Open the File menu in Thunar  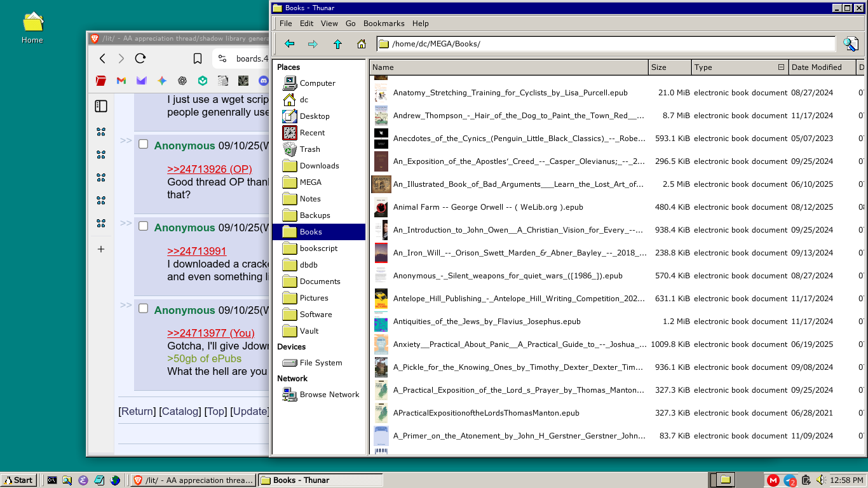coord(286,24)
